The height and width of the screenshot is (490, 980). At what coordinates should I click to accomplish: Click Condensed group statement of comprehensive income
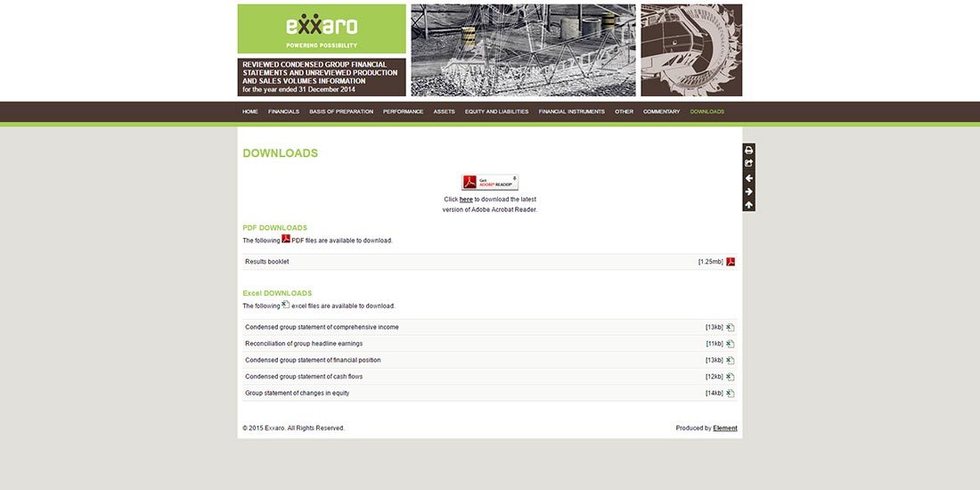322,327
